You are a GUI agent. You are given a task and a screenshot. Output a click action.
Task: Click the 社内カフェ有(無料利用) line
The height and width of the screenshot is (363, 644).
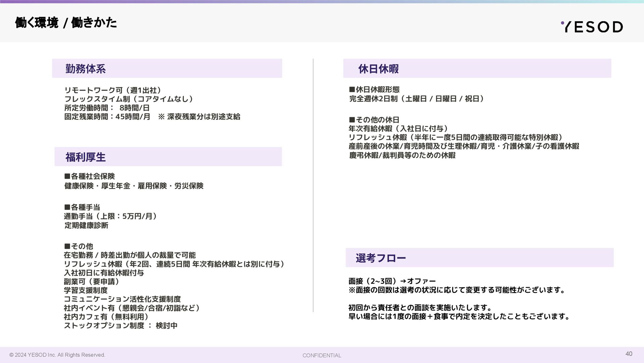[106, 317]
